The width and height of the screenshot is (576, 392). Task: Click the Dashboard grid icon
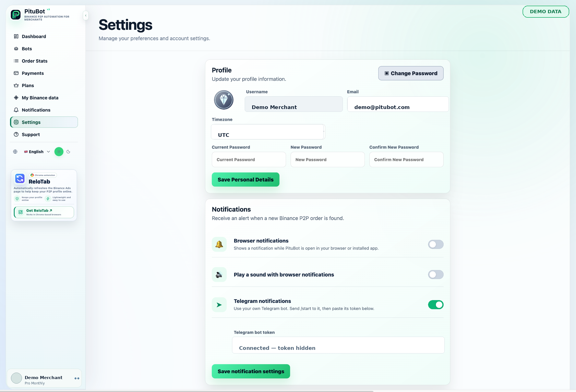[x=16, y=36]
